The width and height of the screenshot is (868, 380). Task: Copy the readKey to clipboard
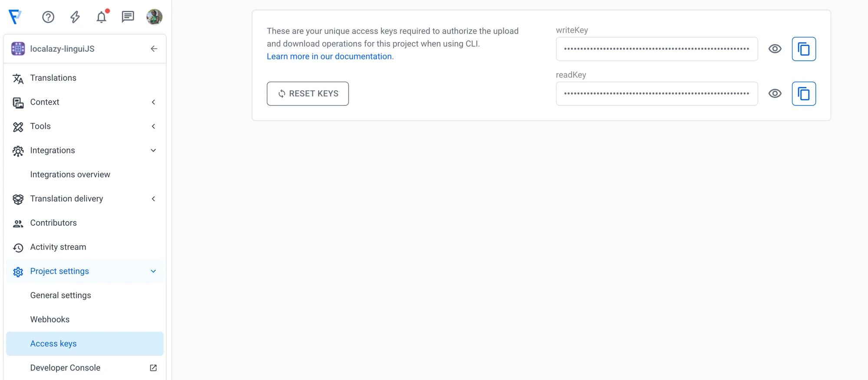pos(804,94)
